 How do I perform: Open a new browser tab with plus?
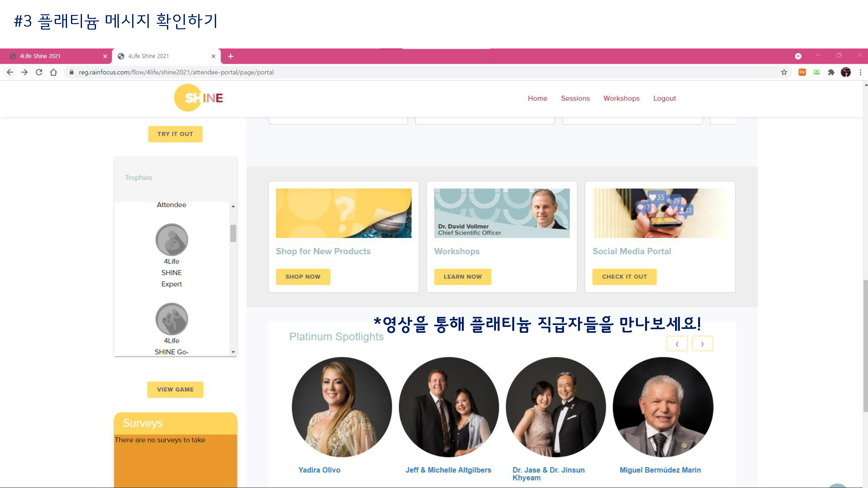tap(230, 56)
